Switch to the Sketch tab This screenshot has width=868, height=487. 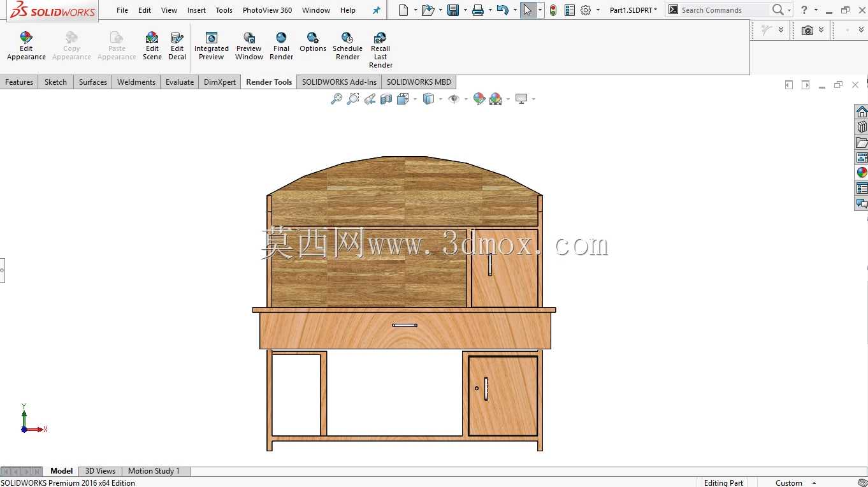tap(55, 82)
